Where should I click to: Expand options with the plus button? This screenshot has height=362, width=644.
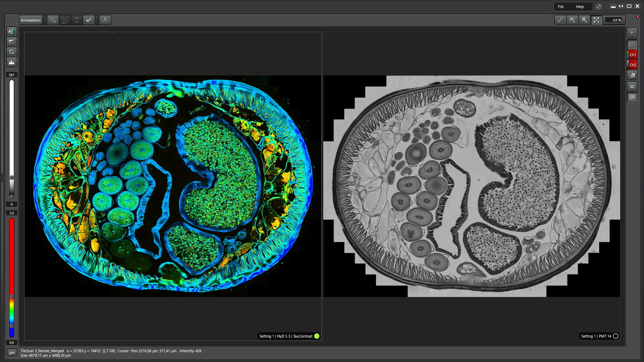(632, 32)
